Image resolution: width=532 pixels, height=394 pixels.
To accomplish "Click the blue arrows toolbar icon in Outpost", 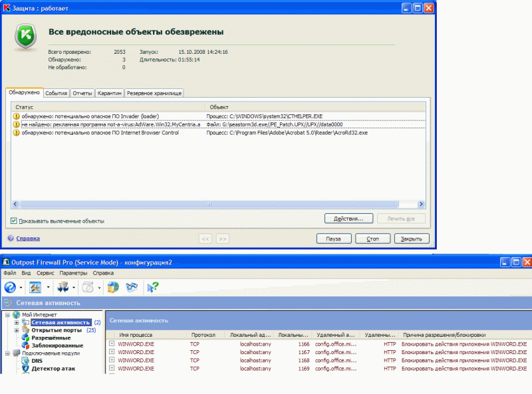I will (x=63, y=288).
